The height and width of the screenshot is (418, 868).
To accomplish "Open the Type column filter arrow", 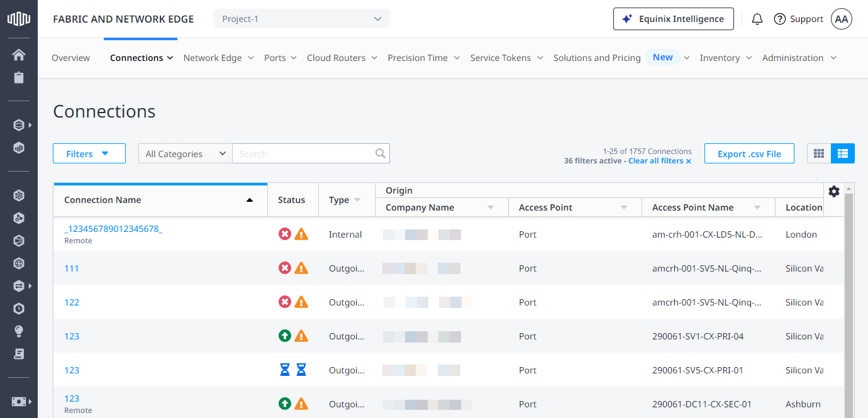I will [357, 200].
